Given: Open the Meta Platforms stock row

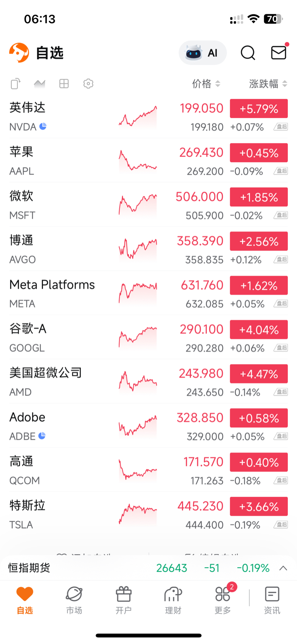Looking at the screenshot, I should tap(52, 293).
